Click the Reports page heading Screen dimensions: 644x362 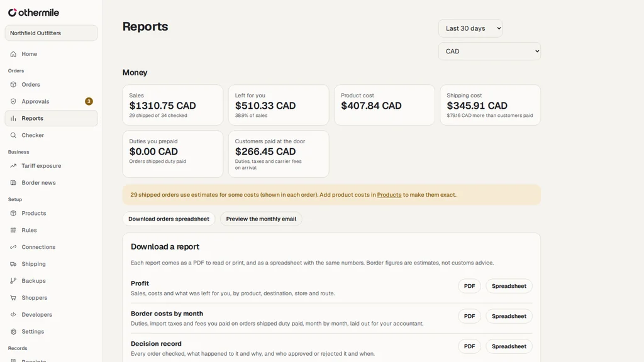(145, 26)
